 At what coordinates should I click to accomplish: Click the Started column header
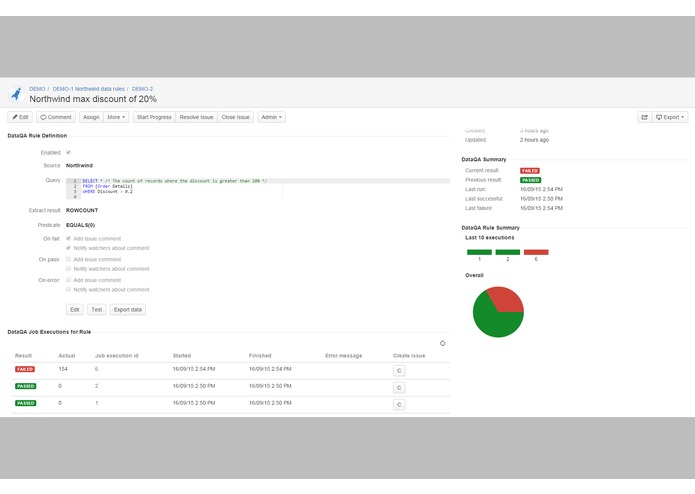point(182,356)
